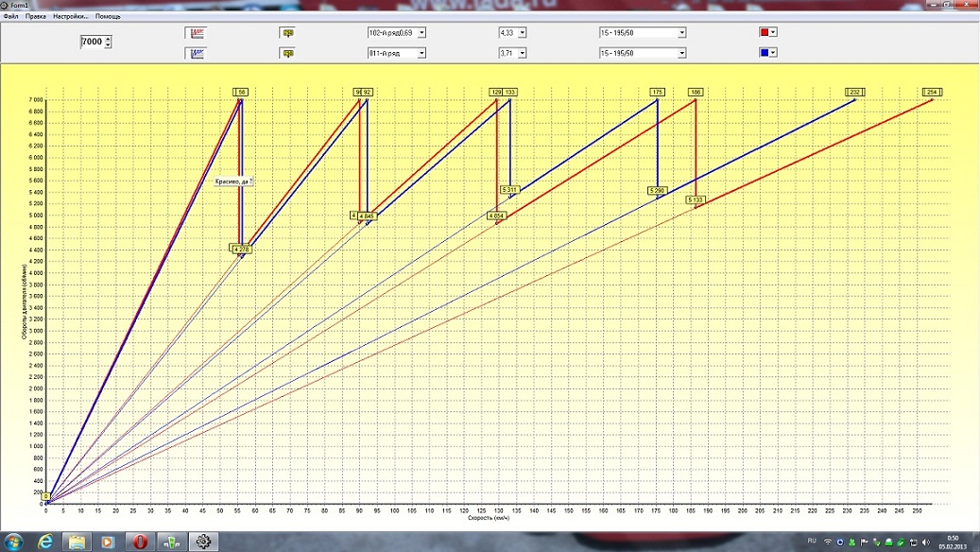Click graph icon in the blue row
The image size is (980, 552).
(197, 53)
